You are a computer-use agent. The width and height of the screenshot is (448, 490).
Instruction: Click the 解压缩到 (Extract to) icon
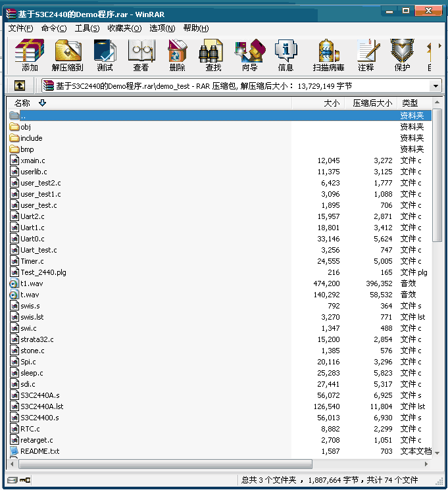68,51
